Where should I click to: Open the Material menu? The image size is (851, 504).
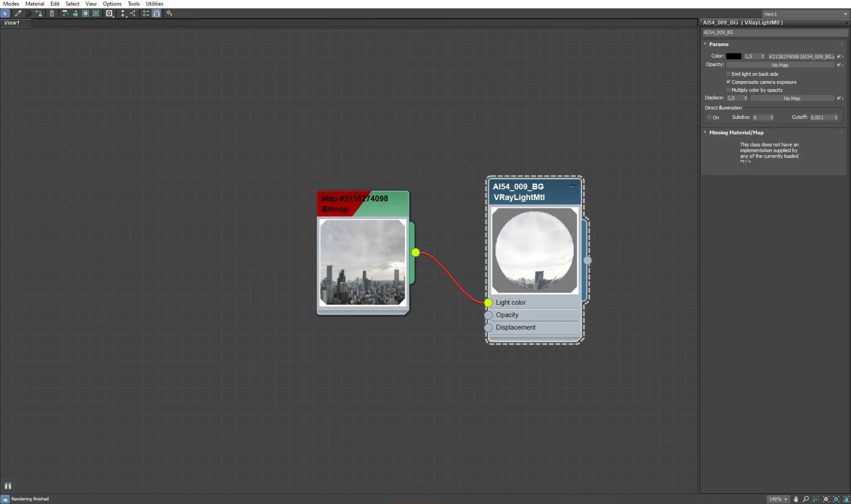click(34, 4)
